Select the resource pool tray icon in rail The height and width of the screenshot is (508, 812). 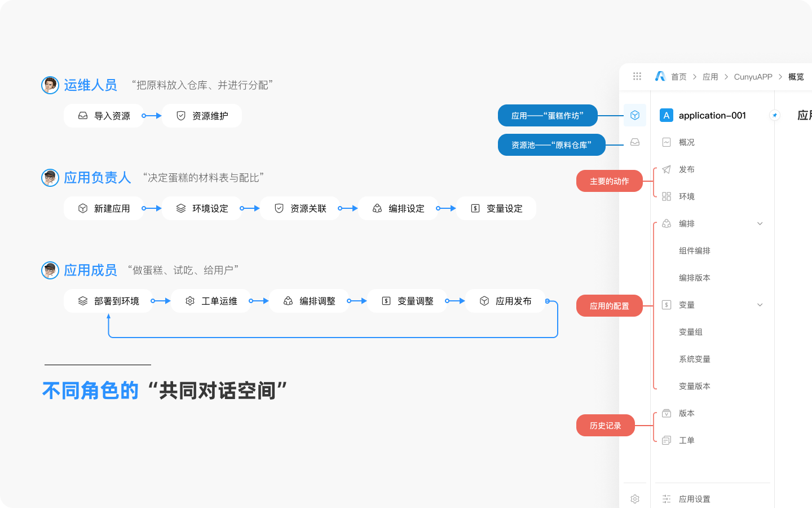635,142
